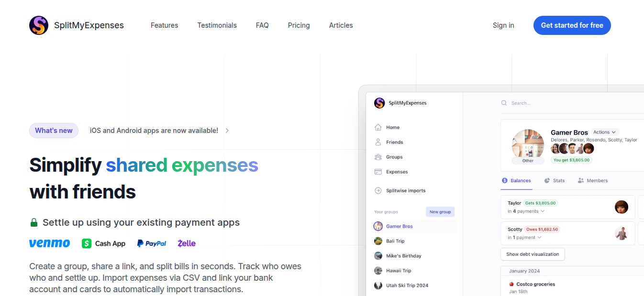Click Taylor Gets $3,805.00 badge
This screenshot has height=296, width=644.
click(x=541, y=203)
